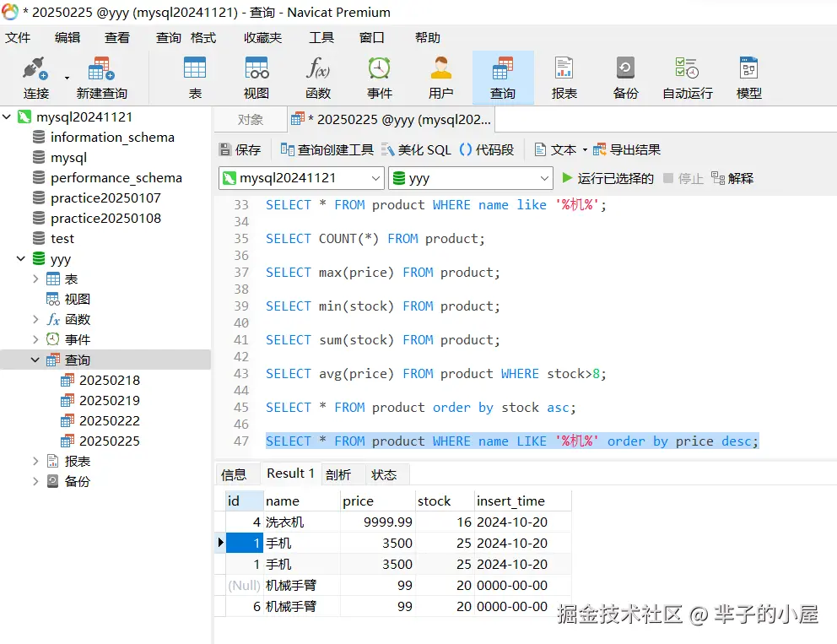Open saved query 20250222
The height and width of the screenshot is (644, 837).
(100, 421)
